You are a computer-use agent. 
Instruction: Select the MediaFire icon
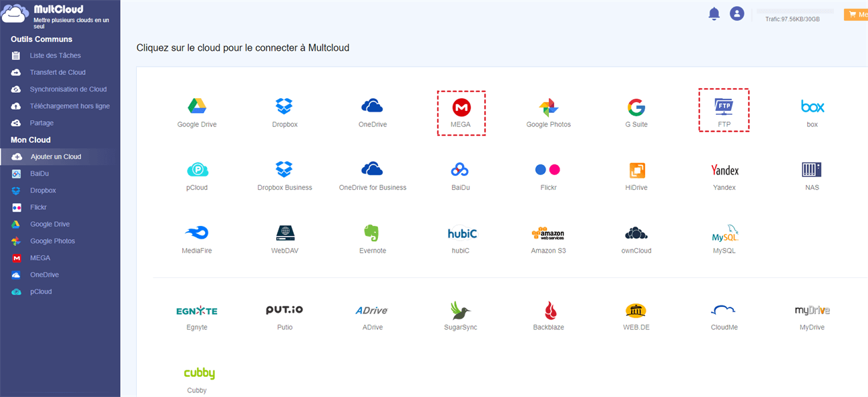click(196, 233)
